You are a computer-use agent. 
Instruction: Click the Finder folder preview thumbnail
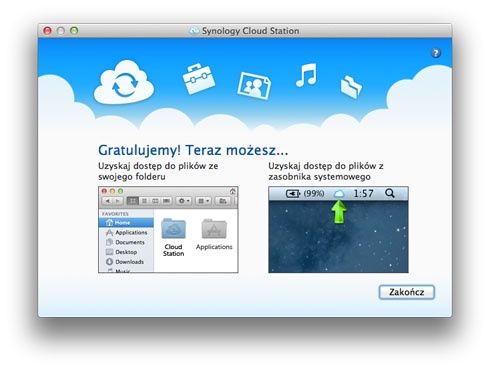(168, 230)
